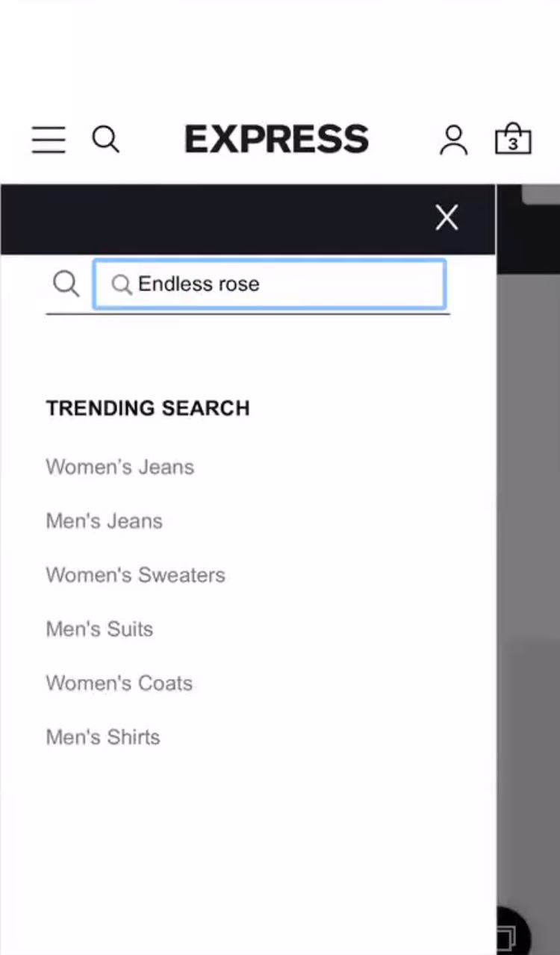Click the magnifier left of the search field
Viewport: 560px width, 955px height.
click(x=66, y=284)
